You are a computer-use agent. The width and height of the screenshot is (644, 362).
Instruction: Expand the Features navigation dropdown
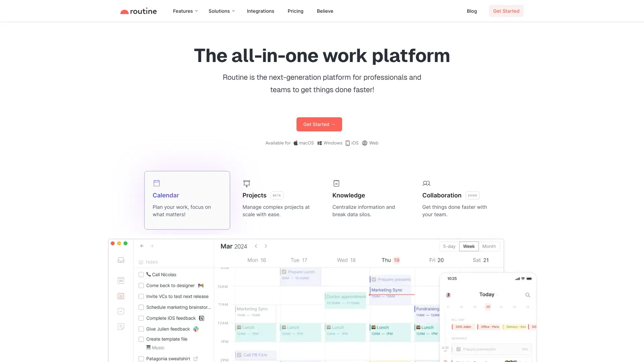point(185,11)
